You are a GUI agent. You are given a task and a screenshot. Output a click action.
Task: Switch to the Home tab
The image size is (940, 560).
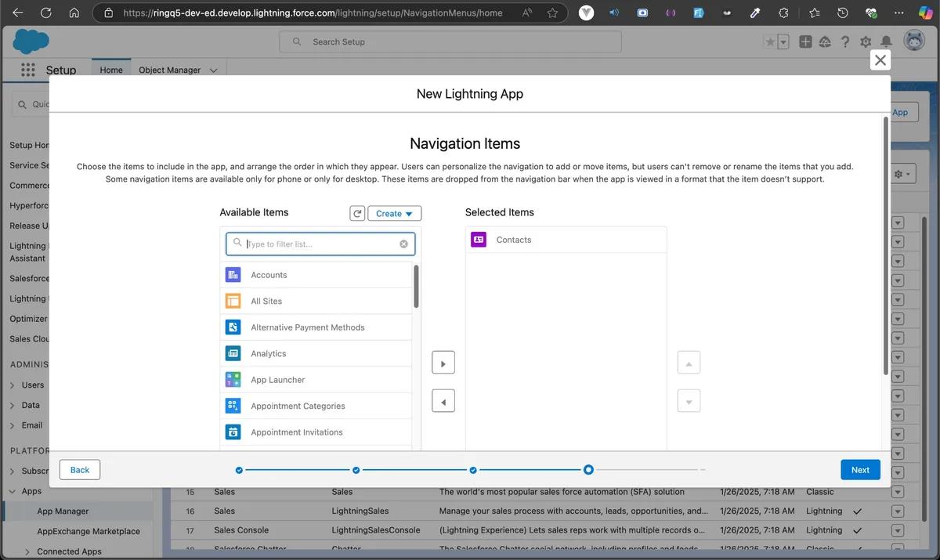111,70
